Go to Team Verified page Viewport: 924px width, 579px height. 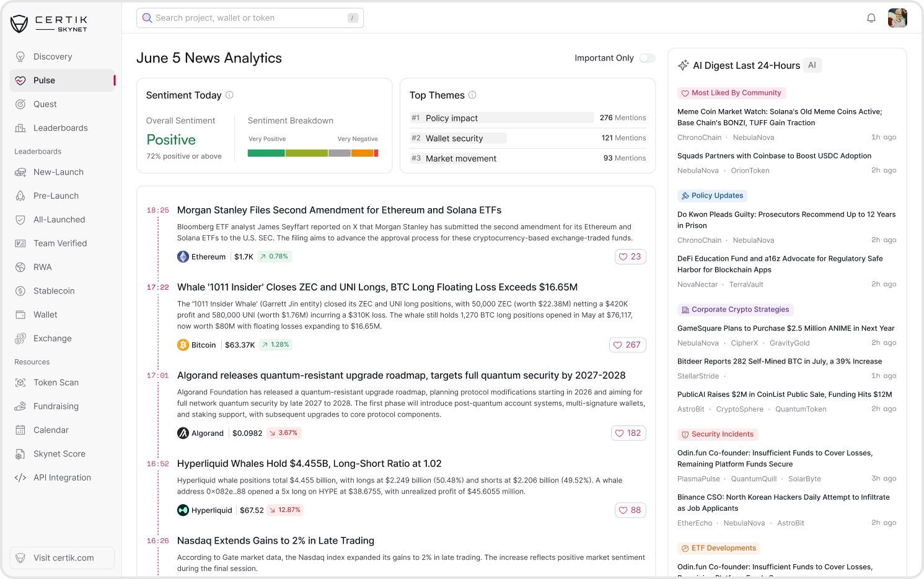tap(62, 243)
